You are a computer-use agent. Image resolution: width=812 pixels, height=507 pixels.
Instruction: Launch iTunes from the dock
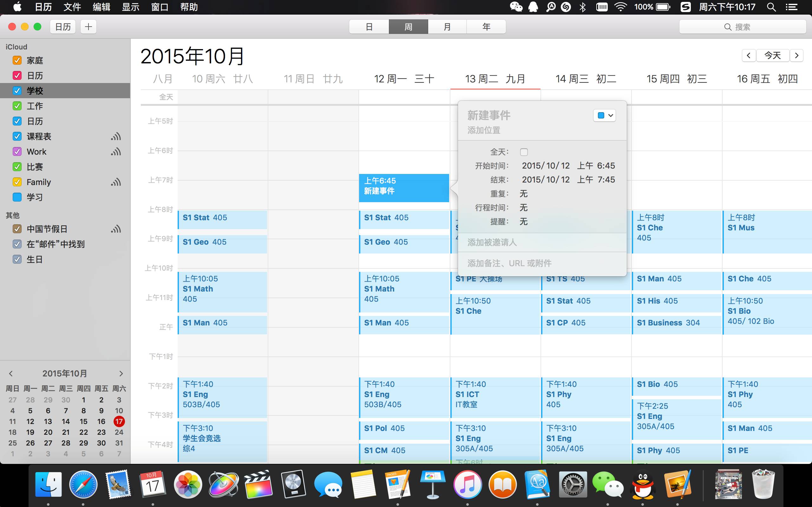(x=468, y=485)
